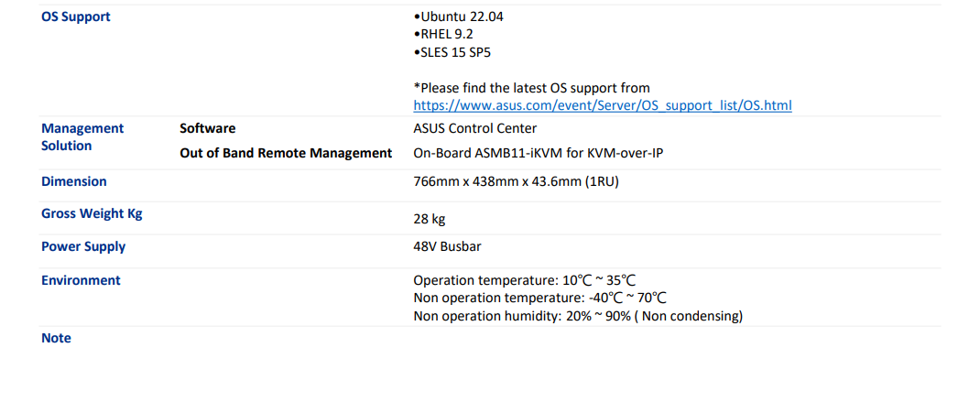Image resolution: width=980 pixels, height=402 pixels.
Task: Click the Environment row heading
Action: pyautogui.click(x=81, y=280)
